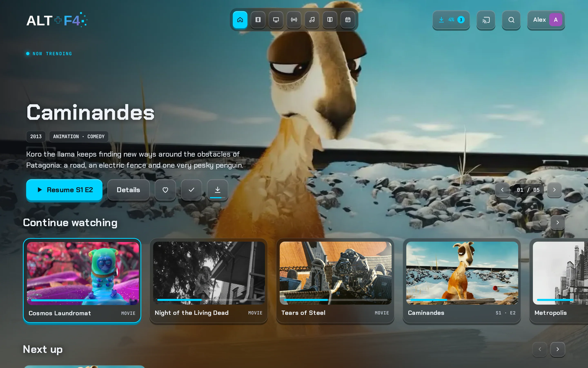Open the Calendar schedule section
This screenshot has width=588, height=368.
coord(348,20)
